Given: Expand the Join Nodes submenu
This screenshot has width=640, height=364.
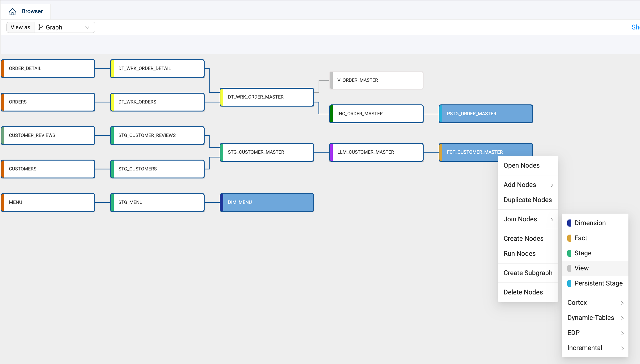Looking at the screenshot, I should coord(528,219).
